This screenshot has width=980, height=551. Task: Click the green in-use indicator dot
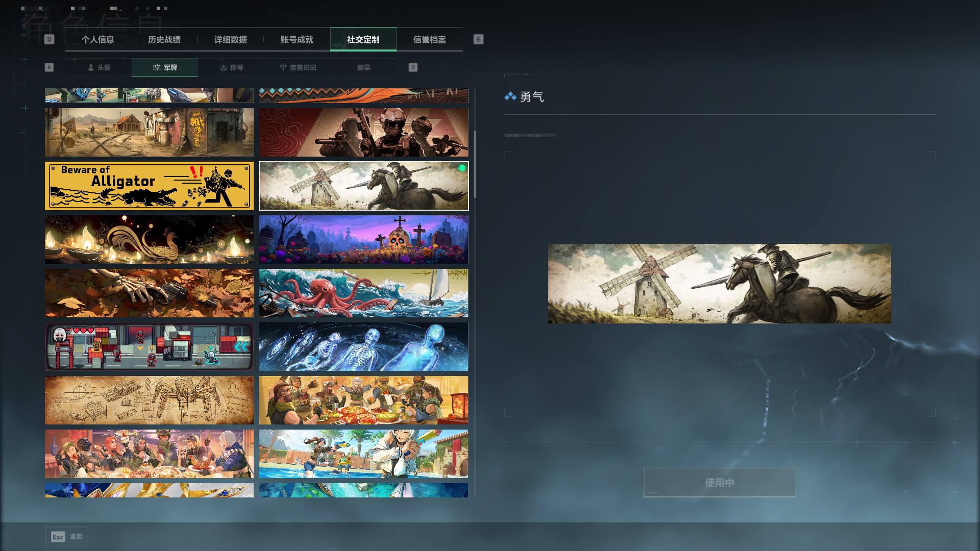click(x=462, y=168)
